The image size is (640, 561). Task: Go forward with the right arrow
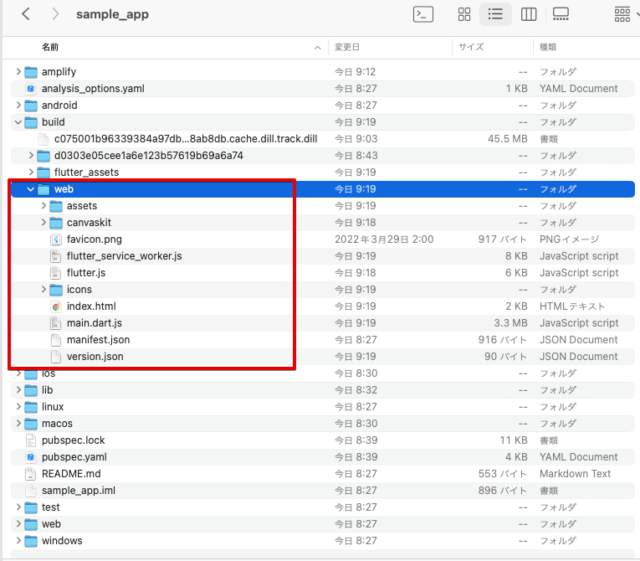[x=55, y=14]
